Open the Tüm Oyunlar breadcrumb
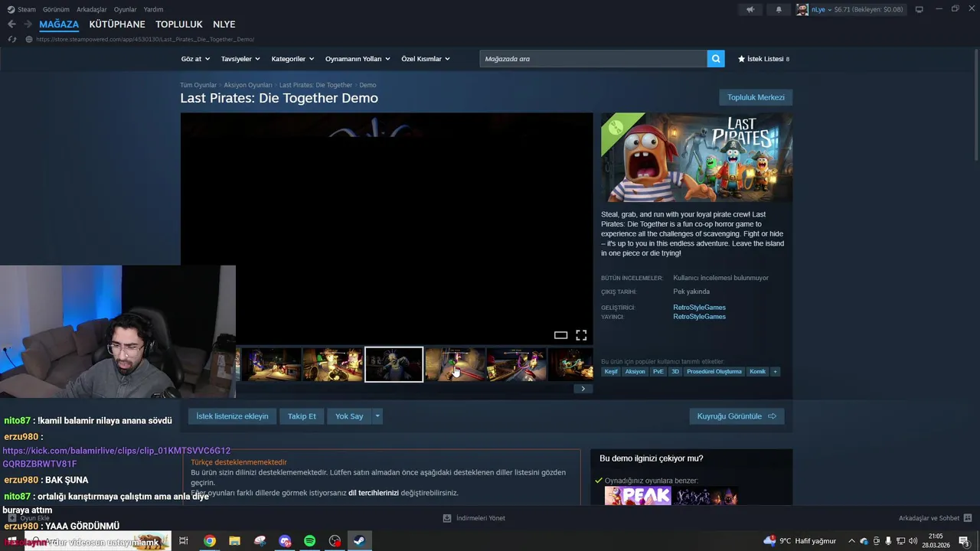The image size is (980, 551). (x=198, y=85)
